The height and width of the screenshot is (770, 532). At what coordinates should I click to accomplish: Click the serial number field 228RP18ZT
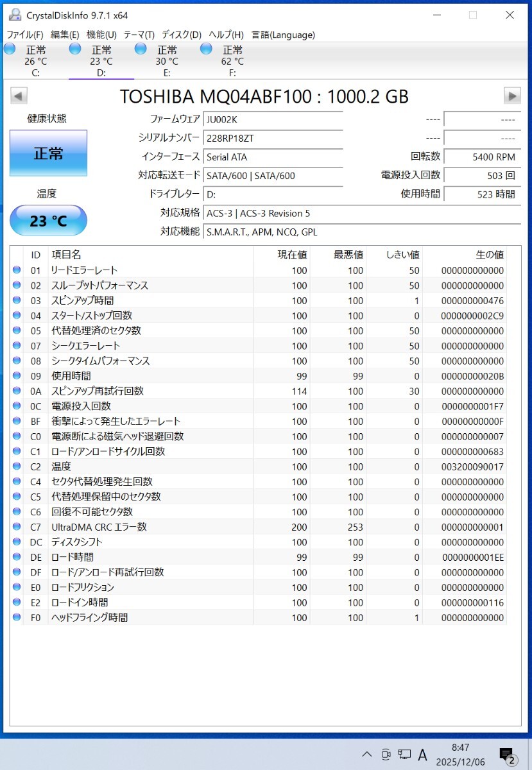273,138
